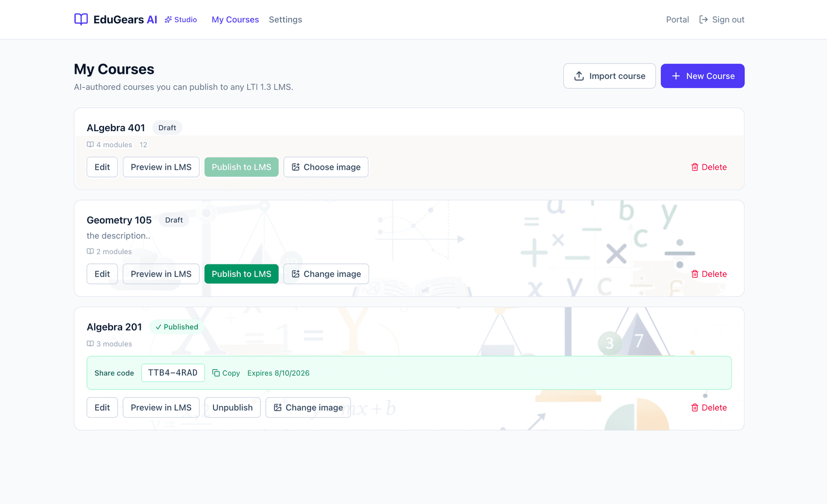Click Algebra 201 Change image icon

pyautogui.click(x=278, y=408)
